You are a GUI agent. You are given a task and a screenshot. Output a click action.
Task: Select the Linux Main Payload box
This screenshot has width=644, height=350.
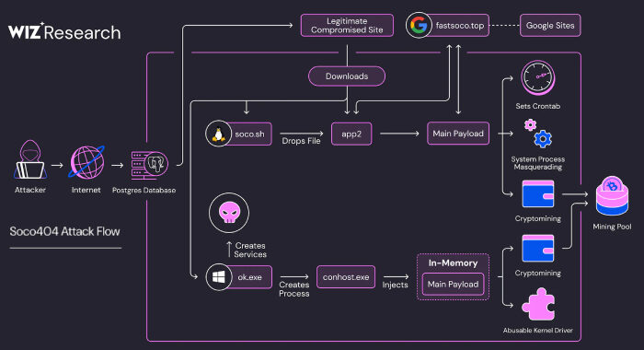(458, 134)
